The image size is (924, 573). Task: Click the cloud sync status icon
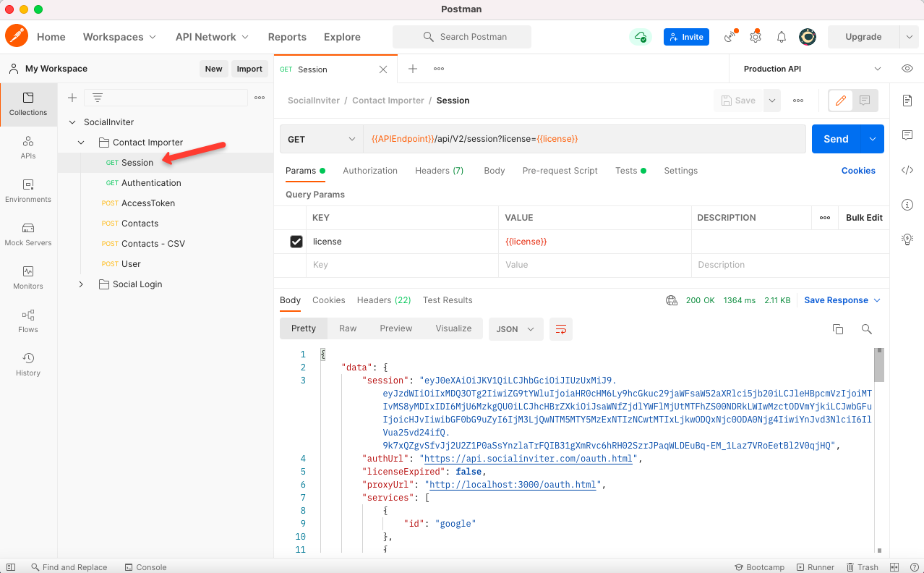(x=640, y=37)
